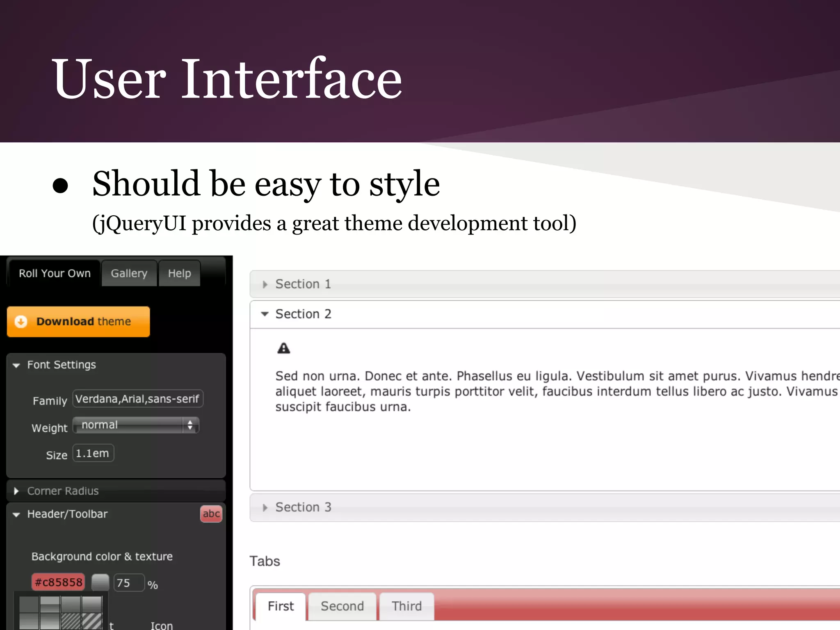Pick the thick diagonal stripes texture
The width and height of the screenshot is (840, 630).
point(91,621)
